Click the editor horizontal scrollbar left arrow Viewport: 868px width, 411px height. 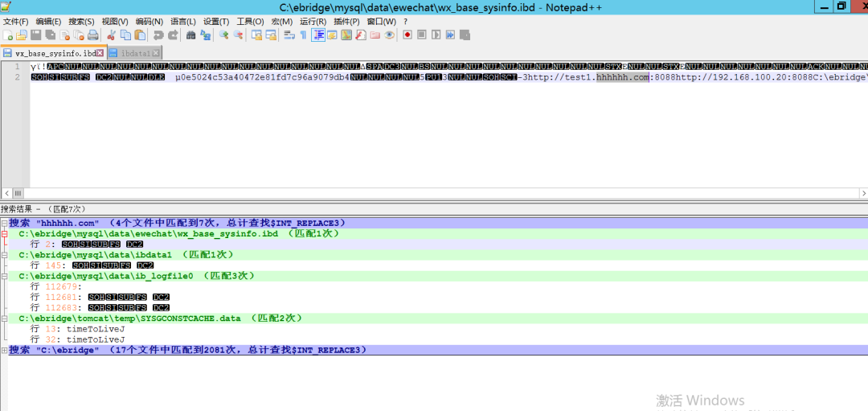7,193
